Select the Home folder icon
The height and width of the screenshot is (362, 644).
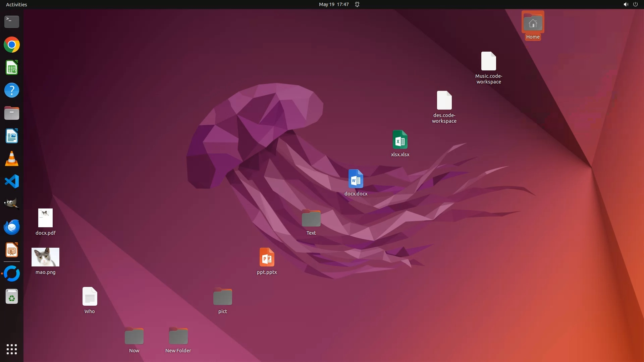click(533, 22)
